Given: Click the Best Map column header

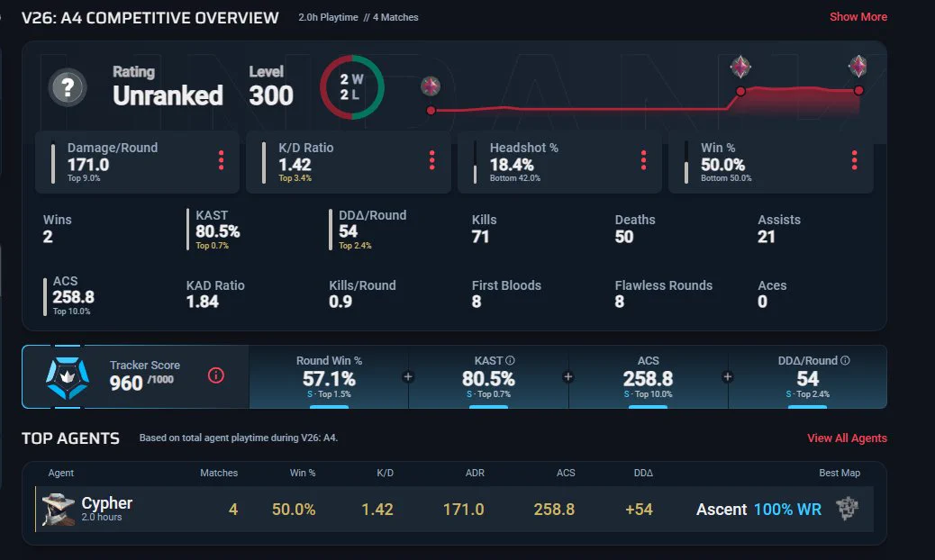Looking at the screenshot, I should coord(840,473).
